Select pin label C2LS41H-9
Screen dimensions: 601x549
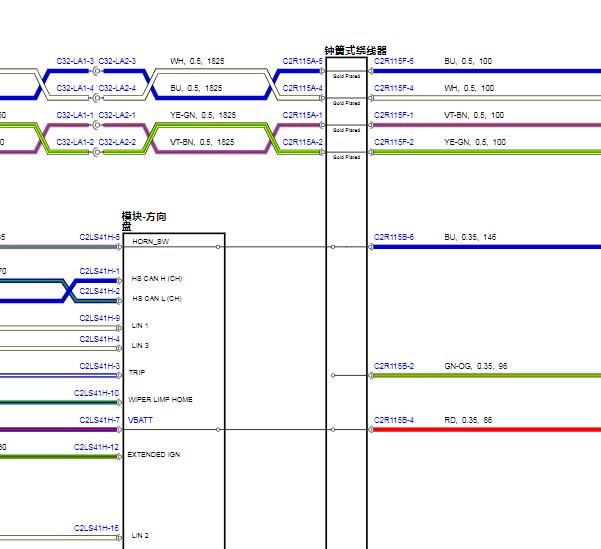coord(100,318)
